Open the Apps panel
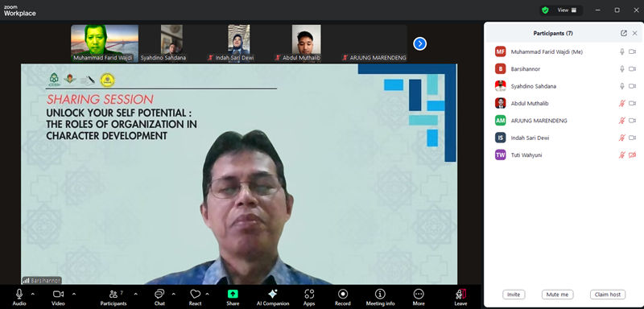Viewport: 644px width, 309px height. [x=309, y=297]
